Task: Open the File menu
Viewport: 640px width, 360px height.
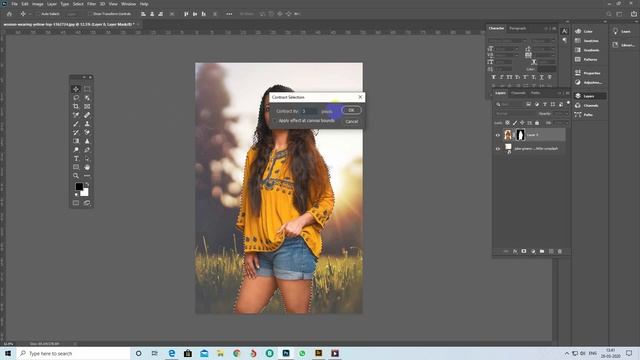Action: [14, 4]
